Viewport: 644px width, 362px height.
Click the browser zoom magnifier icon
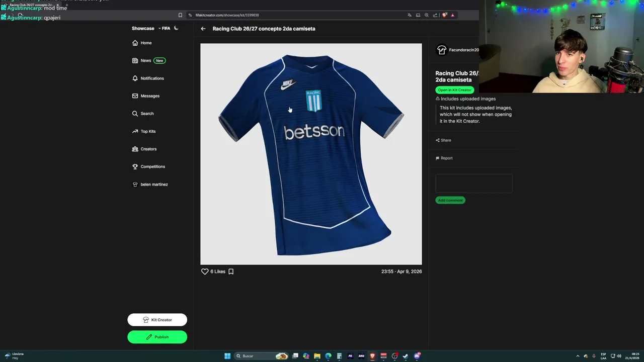click(427, 15)
